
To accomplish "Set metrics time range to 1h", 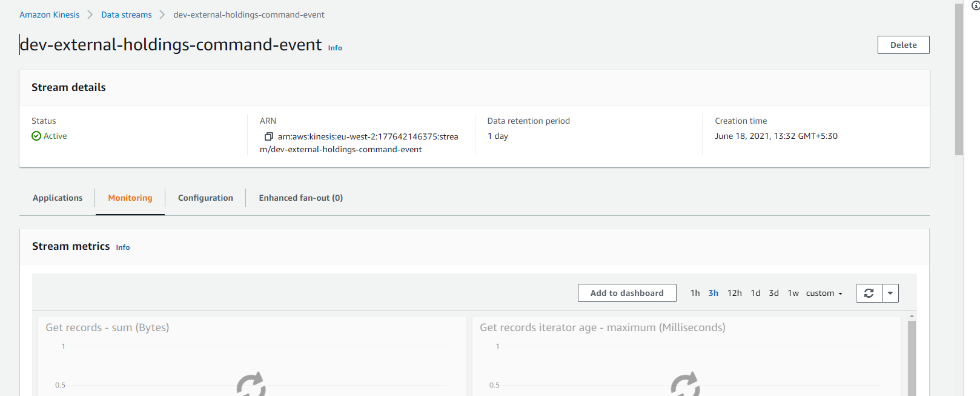I will [695, 293].
